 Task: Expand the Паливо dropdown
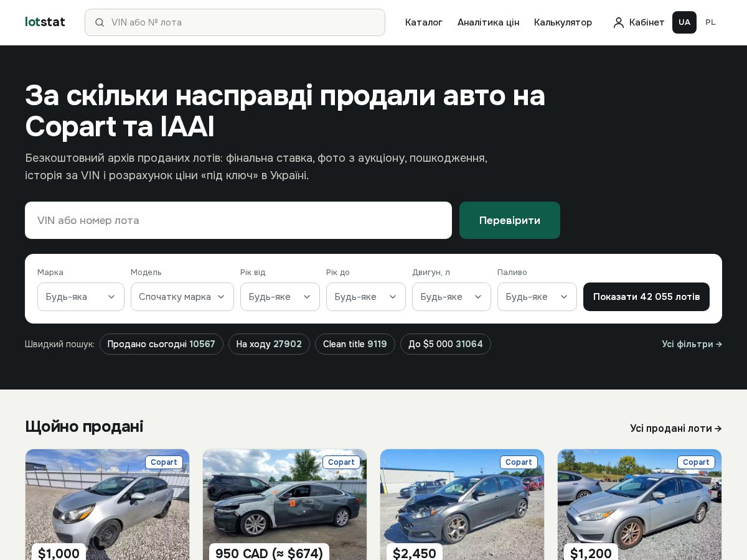(537, 297)
